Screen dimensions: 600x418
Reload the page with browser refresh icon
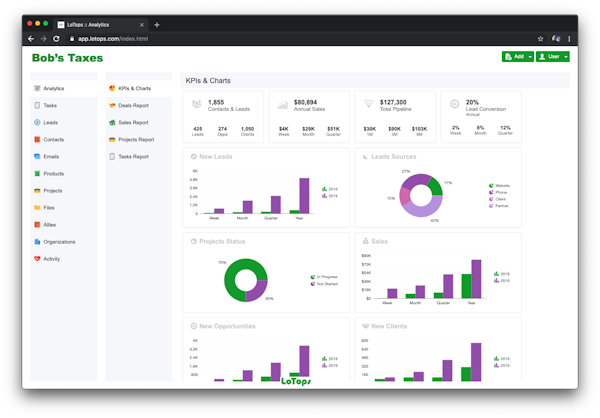tap(56, 38)
